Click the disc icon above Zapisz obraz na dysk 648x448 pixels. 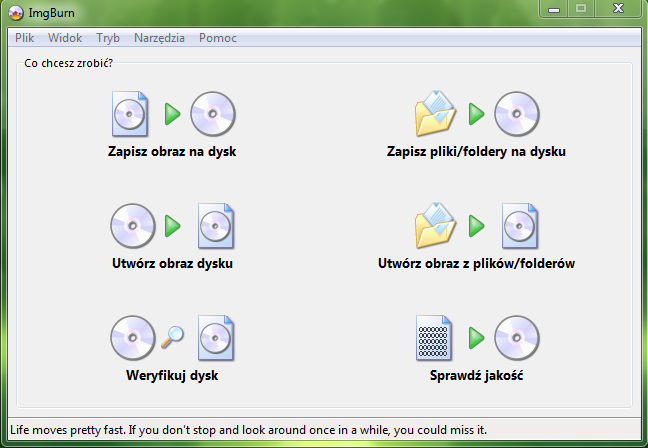(x=213, y=114)
